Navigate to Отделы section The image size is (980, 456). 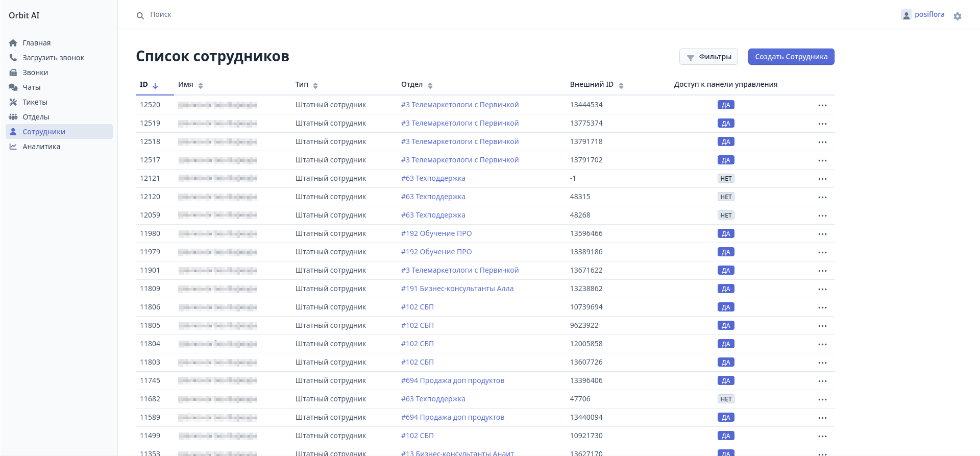tap(36, 117)
